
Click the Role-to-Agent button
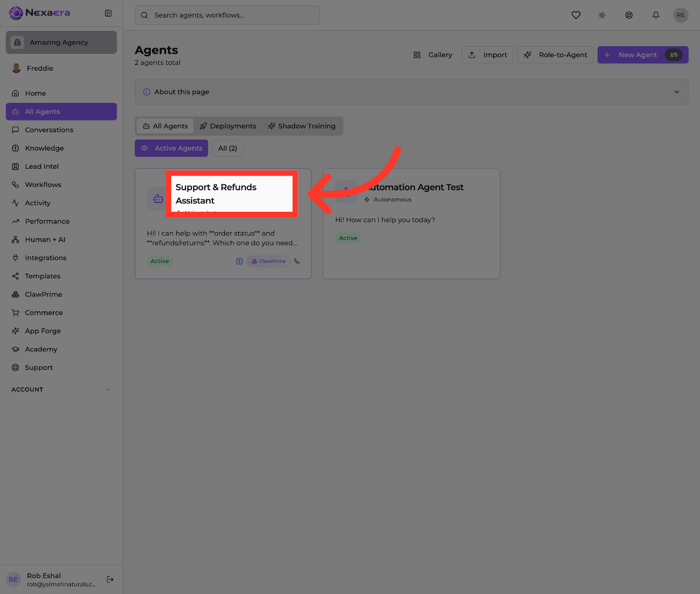(x=555, y=55)
